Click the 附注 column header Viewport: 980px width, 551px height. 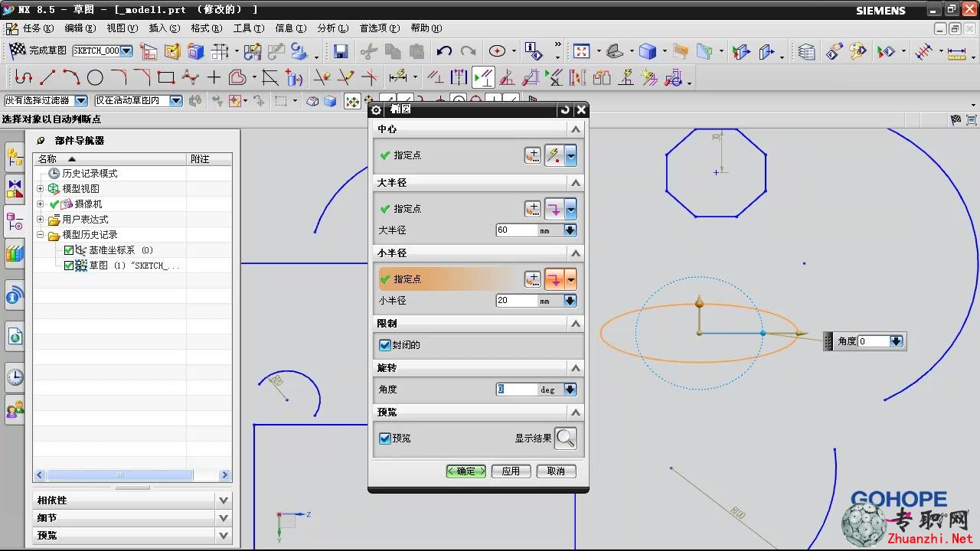pyautogui.click(x=208, y=159)
